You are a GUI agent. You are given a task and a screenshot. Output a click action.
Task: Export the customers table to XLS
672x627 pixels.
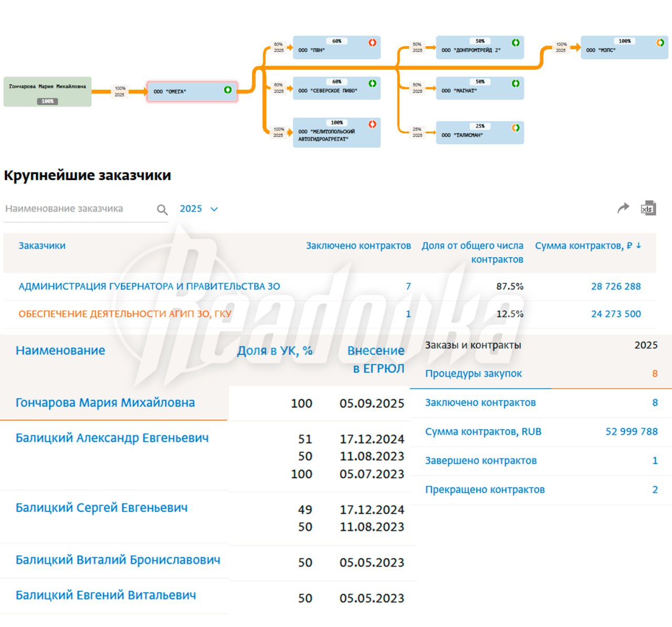(x=648, y=208)
